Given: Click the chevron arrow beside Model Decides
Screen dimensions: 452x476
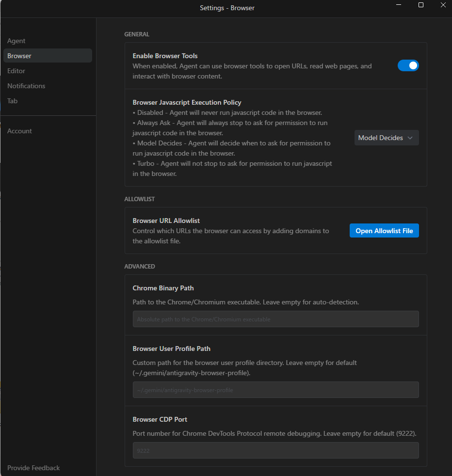Looking at the screenshot, I should (410, 138).
